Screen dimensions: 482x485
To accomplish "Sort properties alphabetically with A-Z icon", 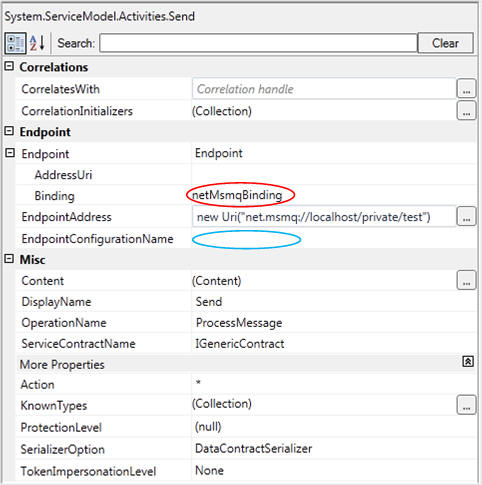I will [37, 43].
